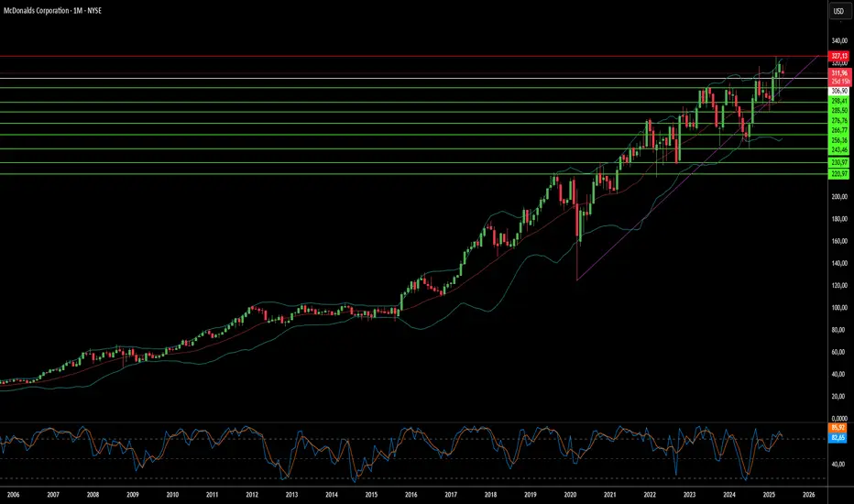Click the green 276,76 level label
The height and width of the screenshot is (504, 854).
point(838,121)
